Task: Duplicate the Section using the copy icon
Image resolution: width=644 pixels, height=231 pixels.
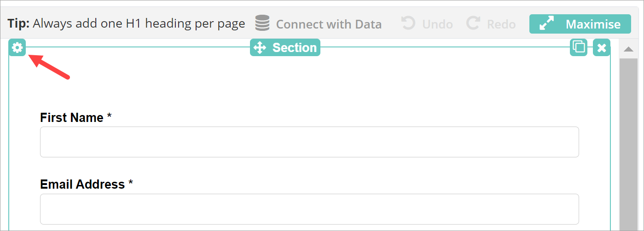Action: pos(579,47)
